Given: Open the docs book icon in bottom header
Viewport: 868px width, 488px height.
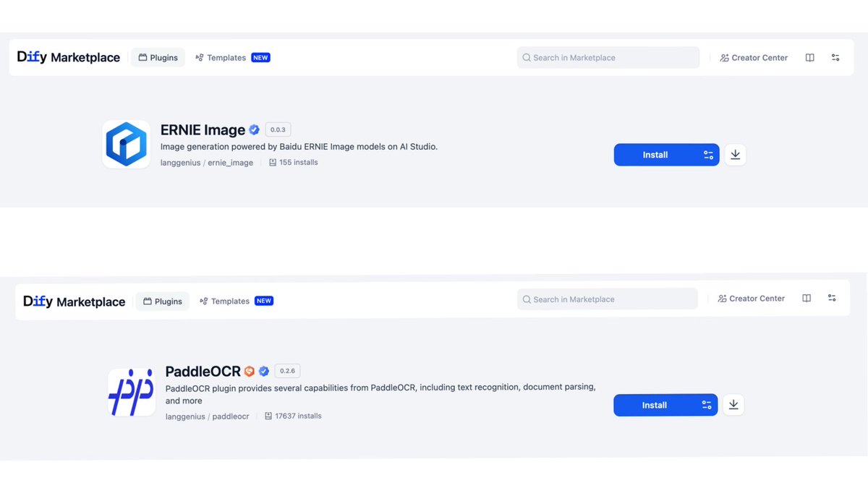Looking at the screenshot, I should (807, 299).
